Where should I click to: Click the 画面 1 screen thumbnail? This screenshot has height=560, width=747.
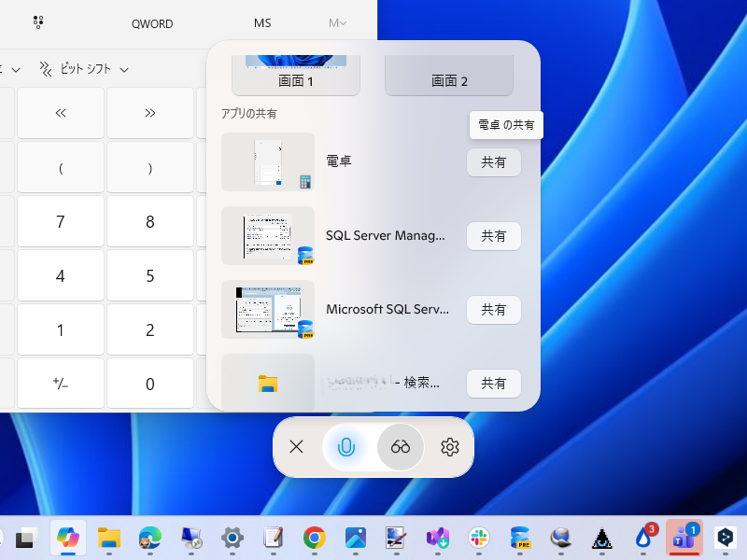297,61
